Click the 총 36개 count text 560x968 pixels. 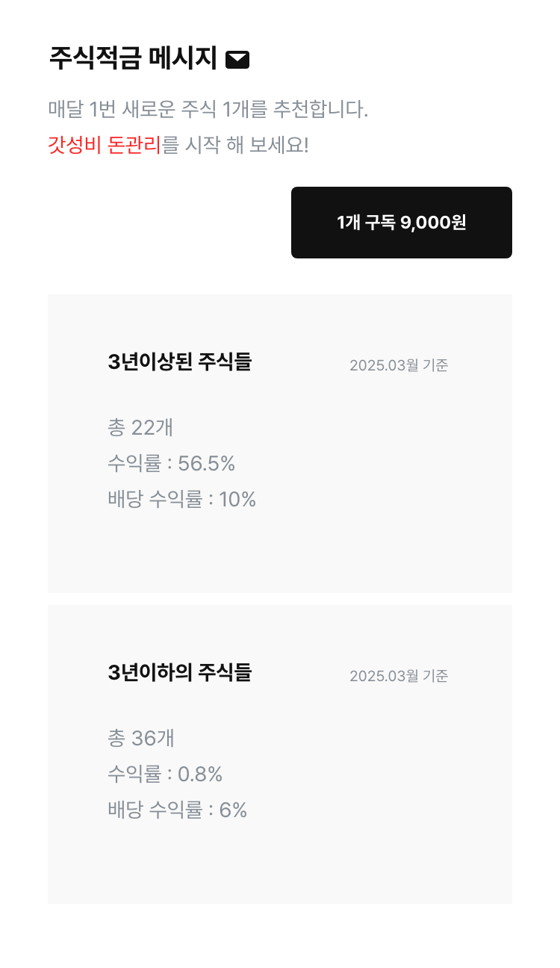(x=141, y=739)
